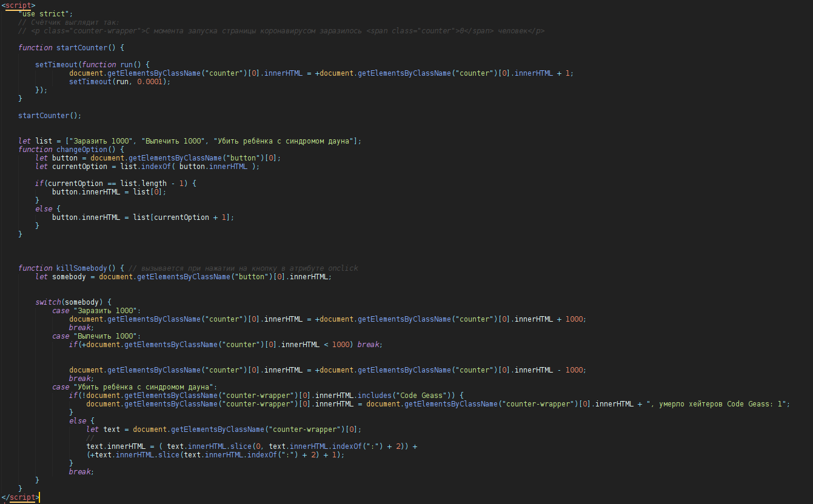Image resolution: width=813 pixels, height=504 pixels.
Task: Click the else keyword in the changeOption function
Action: 43,208
